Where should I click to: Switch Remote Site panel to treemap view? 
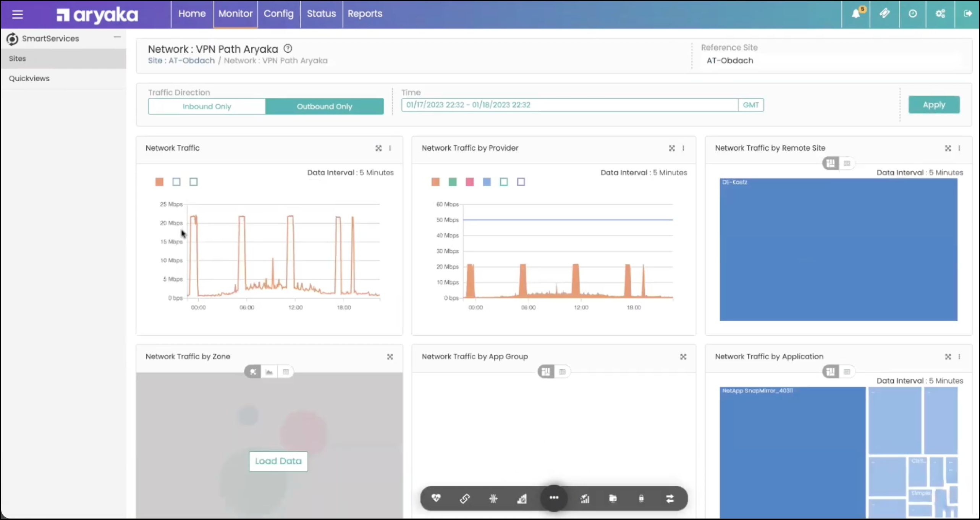(830, 163)
